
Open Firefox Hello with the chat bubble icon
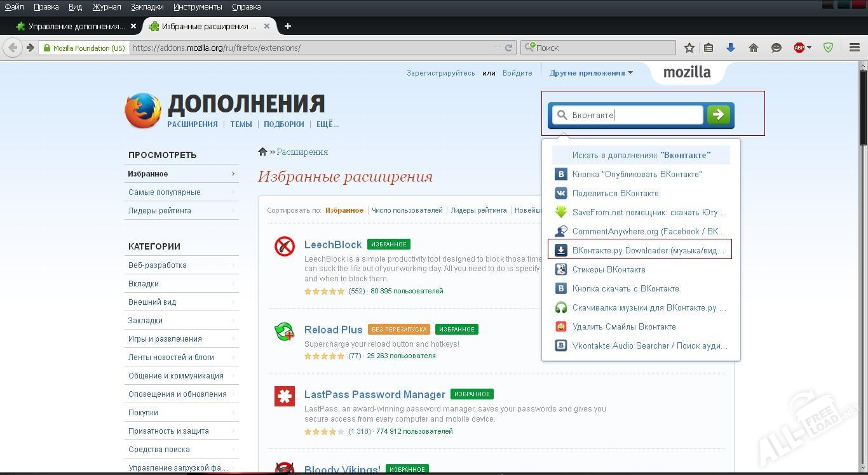(x=776, y=47)
